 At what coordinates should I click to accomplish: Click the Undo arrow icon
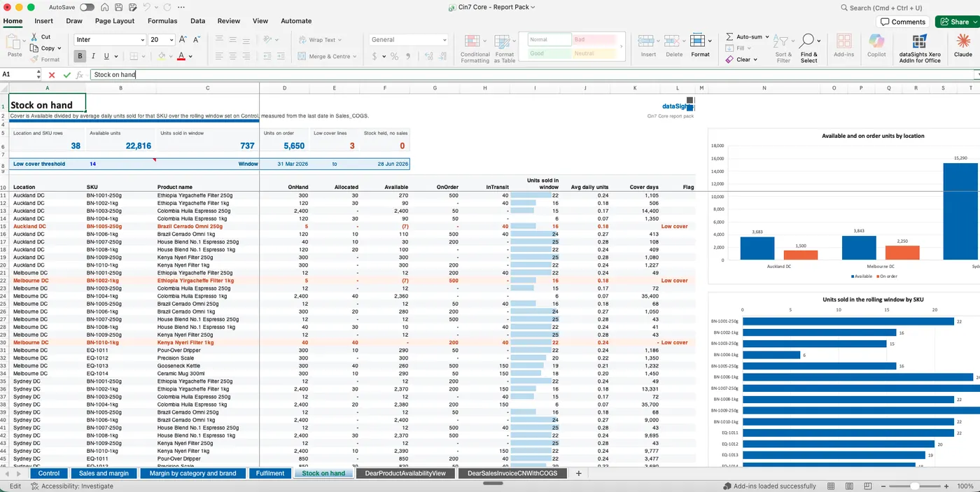coord(146,7)
